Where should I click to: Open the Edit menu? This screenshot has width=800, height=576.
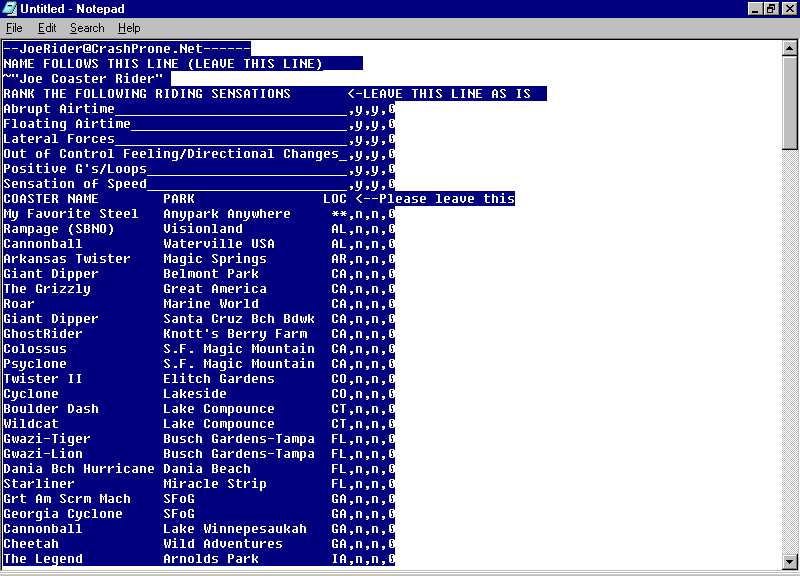47,28
